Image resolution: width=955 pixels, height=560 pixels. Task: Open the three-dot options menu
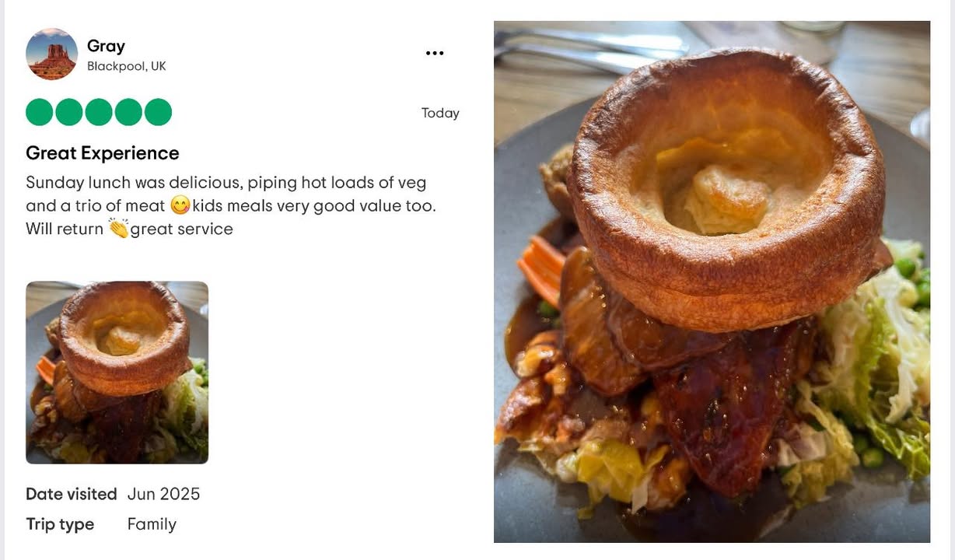(x=435, y=53)
